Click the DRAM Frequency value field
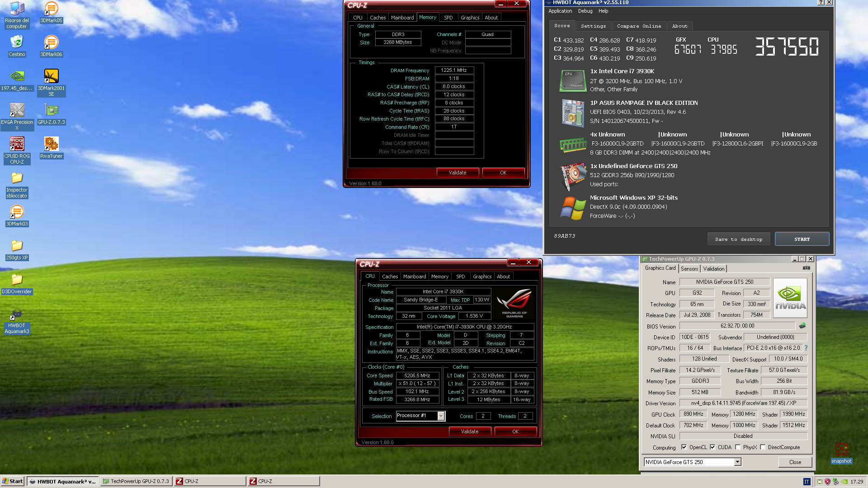Screen dimensions: 868x488 [454, 70]
